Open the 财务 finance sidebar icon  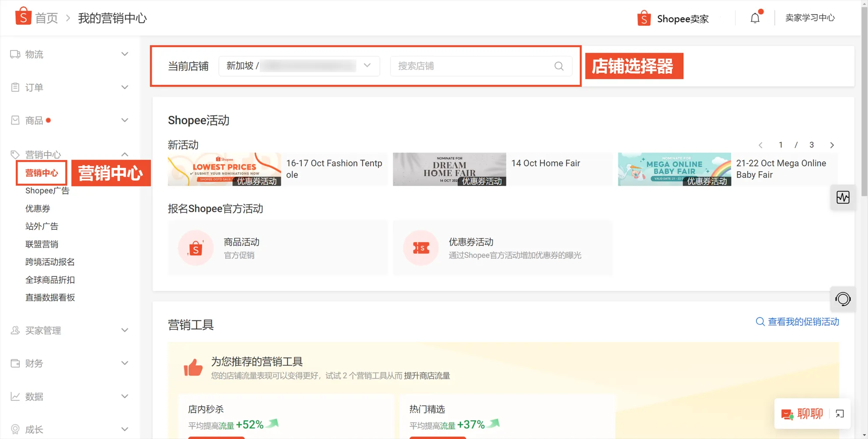tap(14, 363)
